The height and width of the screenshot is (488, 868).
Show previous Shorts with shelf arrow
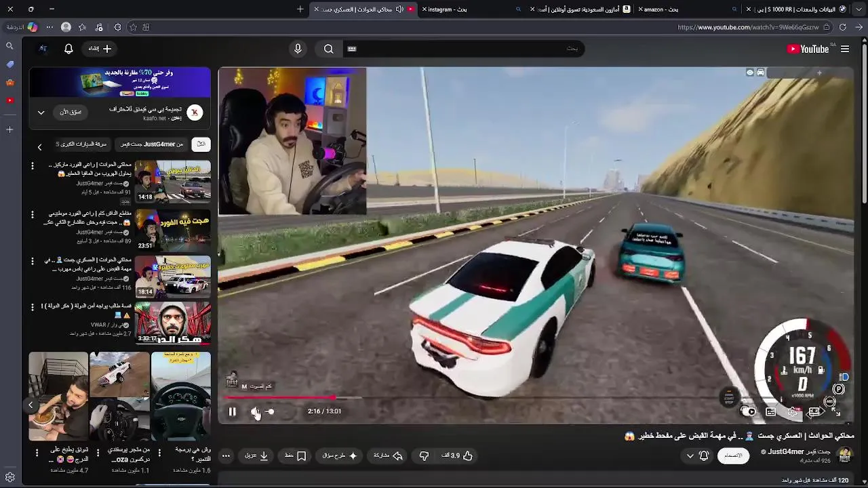point(31,405)
